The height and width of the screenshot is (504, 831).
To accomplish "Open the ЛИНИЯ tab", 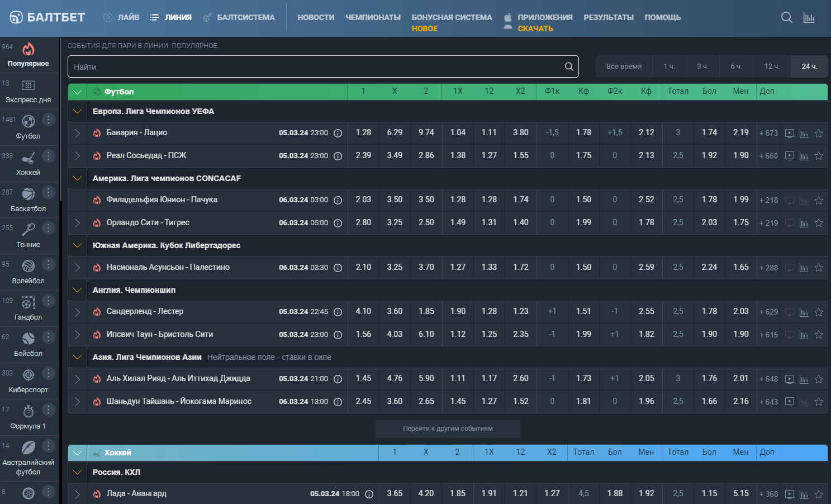I will click(171, 17).
